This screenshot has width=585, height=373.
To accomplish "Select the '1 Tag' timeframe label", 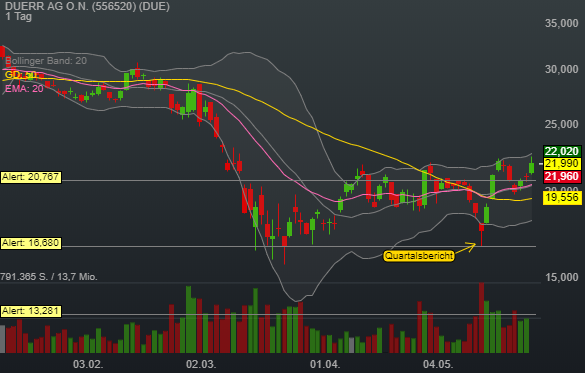I will click(19, 17).
